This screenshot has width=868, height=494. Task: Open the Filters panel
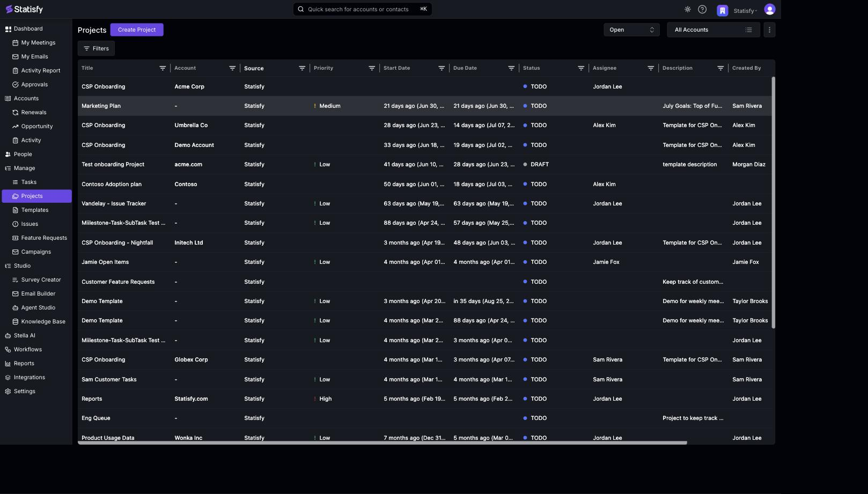[96, 48]
